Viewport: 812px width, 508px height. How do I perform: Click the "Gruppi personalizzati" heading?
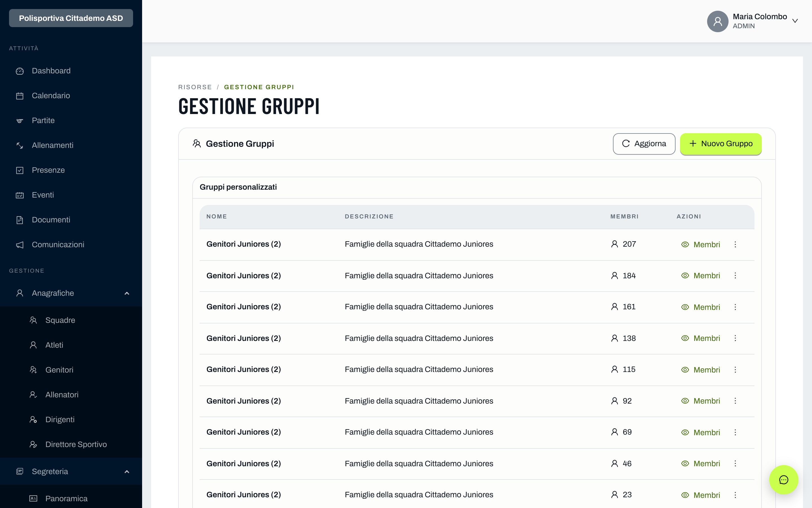pos(238,187)
